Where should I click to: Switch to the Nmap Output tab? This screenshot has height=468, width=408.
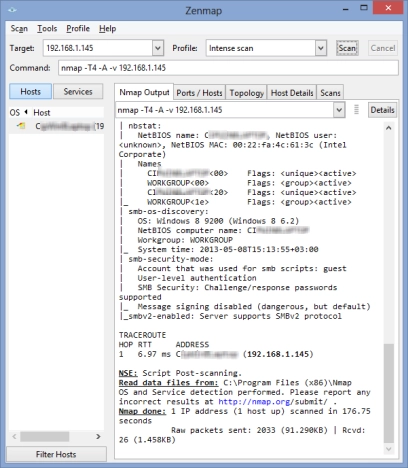[144, 92]
